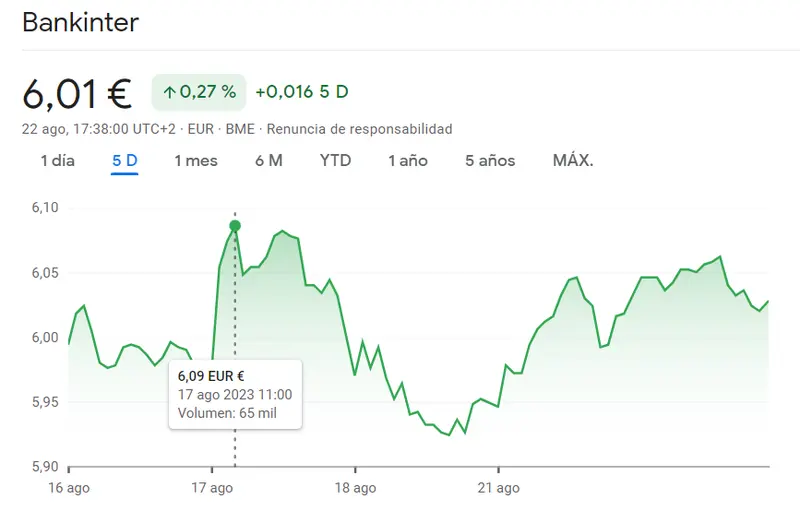Switch to the 1 mes range
The image size is (800, 511).
[196, 161]
